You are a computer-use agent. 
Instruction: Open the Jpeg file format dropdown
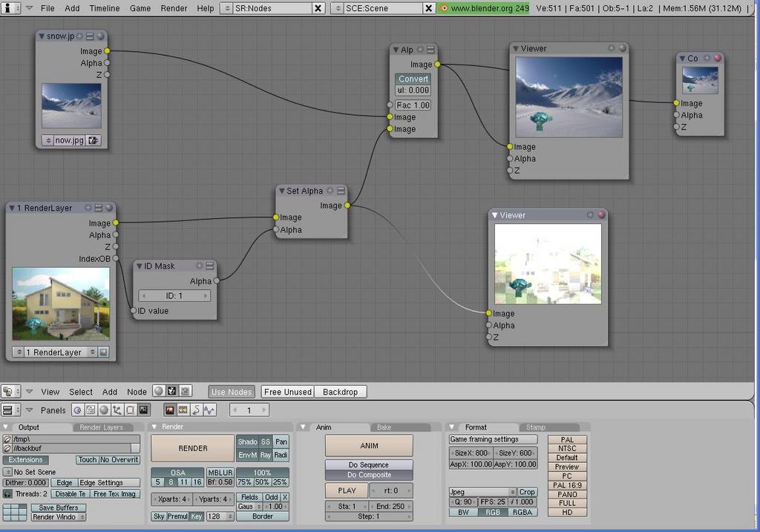click(482, 492)
